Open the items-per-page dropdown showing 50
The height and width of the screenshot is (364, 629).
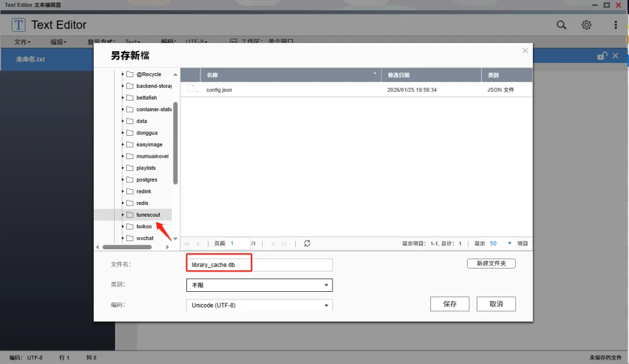(501, 243)
